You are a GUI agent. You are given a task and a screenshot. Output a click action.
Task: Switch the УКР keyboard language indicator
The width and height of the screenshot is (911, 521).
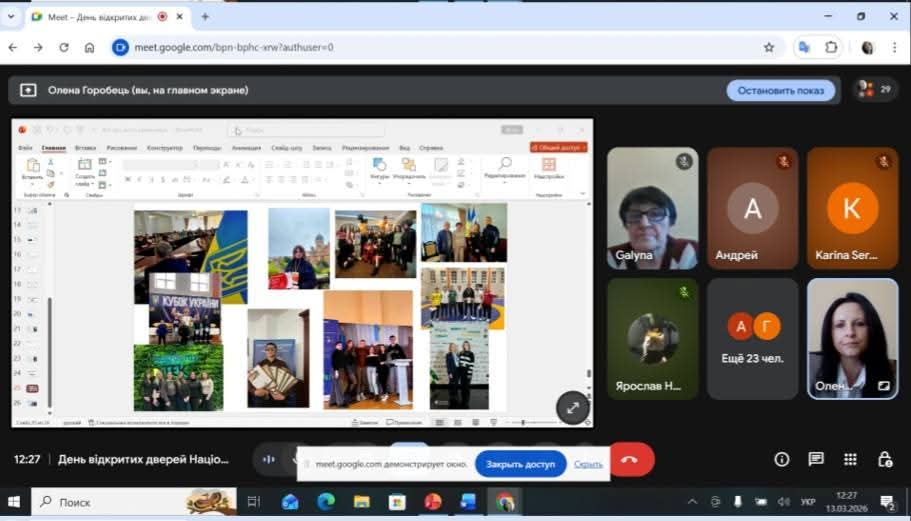tap(808, 501)
